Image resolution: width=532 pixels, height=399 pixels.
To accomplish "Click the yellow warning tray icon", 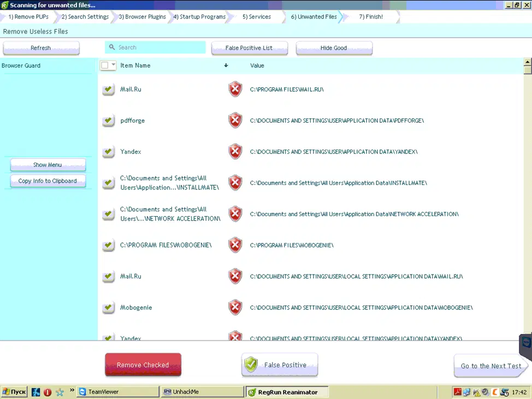I will 476,392.
